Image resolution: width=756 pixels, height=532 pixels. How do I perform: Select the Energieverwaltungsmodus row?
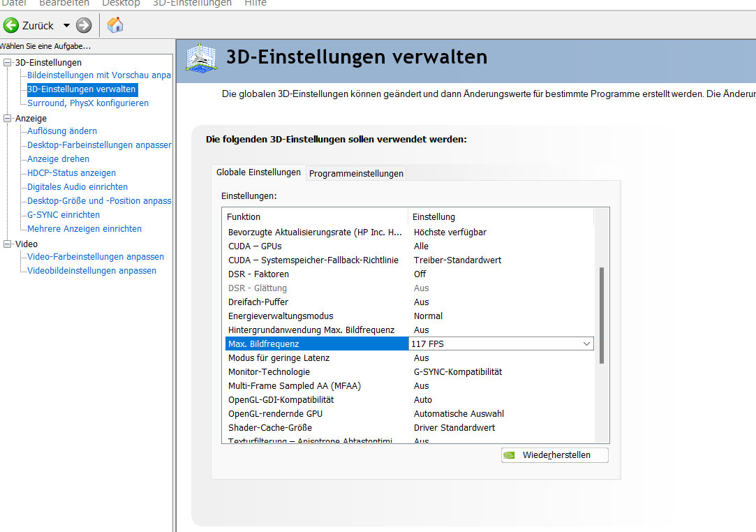pos(409,316)
